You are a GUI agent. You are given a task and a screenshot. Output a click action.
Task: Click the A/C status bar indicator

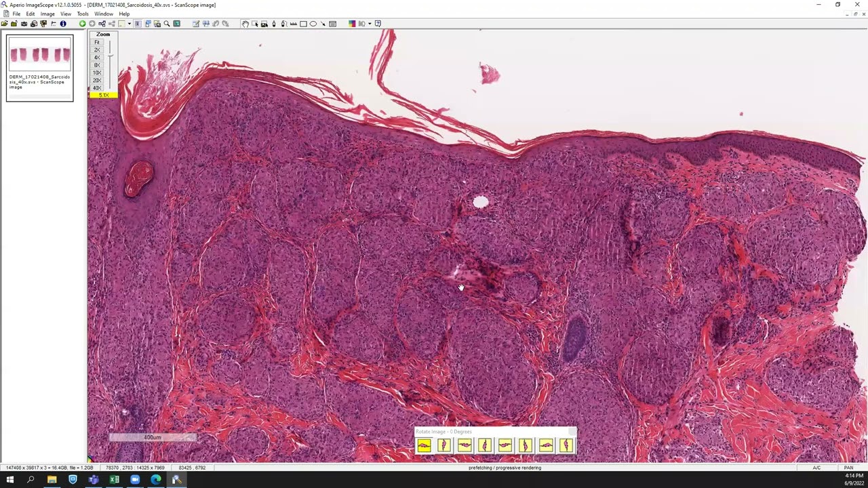[816, 468]
